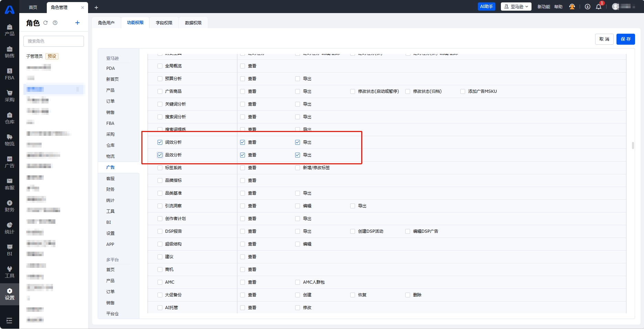Switch to the 角色用户 tab

[106, 23]
